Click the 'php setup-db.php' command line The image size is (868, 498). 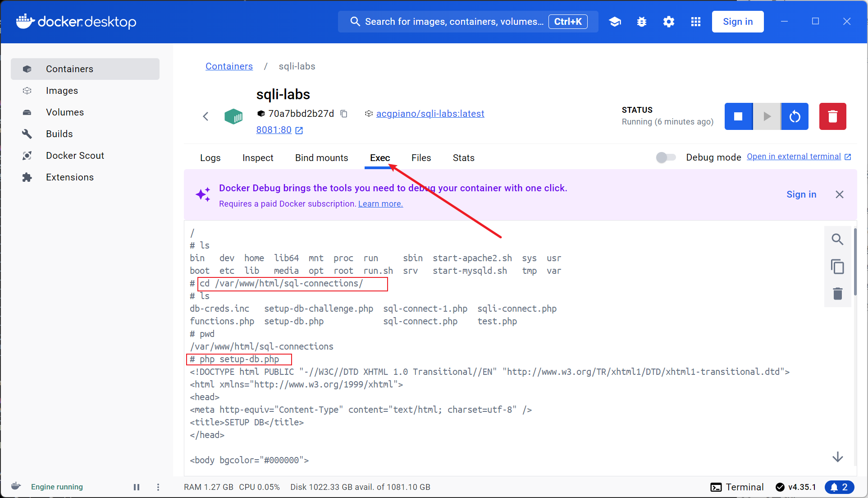pos(239,360)
